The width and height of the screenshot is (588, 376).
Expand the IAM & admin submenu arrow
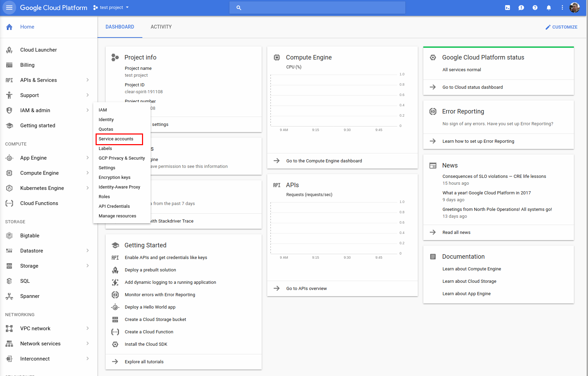coord(88,110)
